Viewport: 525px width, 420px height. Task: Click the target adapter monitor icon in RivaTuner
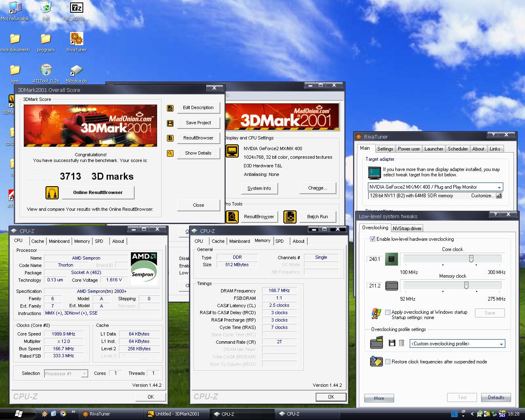pyautogui.click(x=374, y=173)
